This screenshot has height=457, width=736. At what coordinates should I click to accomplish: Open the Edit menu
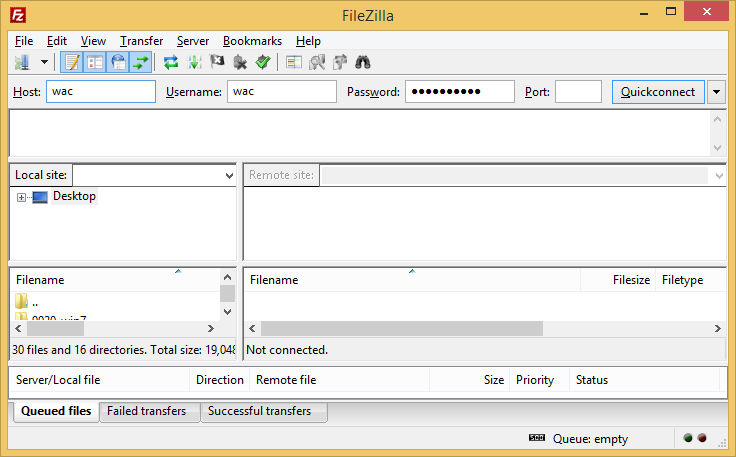[x=57, y=41]
